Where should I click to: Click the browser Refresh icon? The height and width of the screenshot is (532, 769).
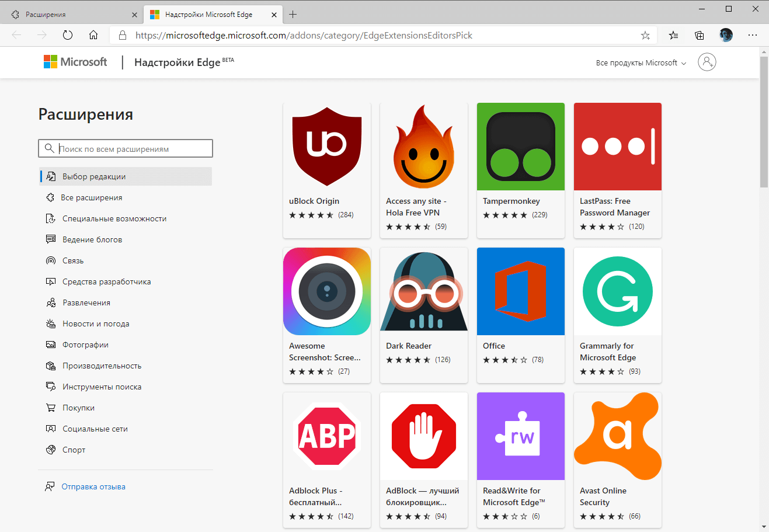68,35
